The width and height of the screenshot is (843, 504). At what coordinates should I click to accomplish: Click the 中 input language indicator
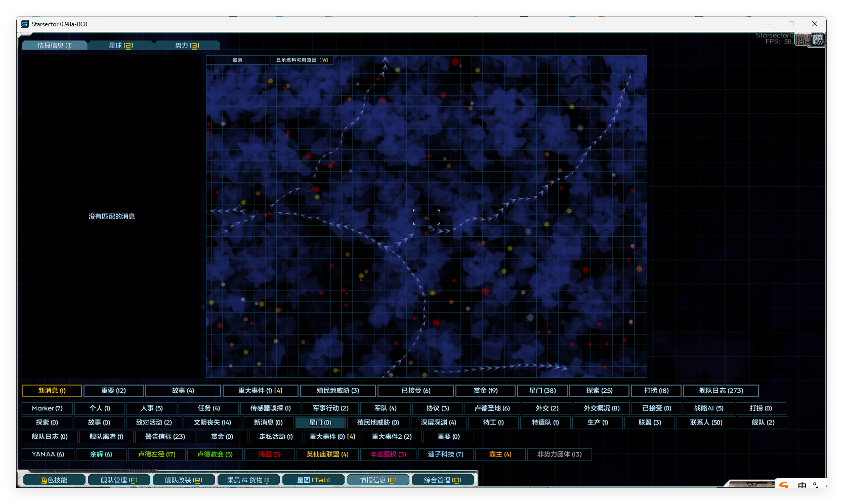[802, 485]
